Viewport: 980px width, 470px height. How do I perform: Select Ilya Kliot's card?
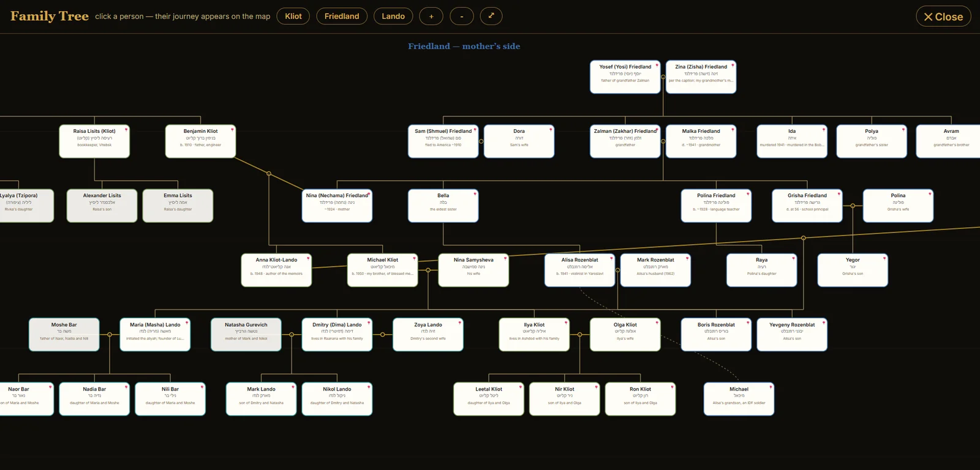(x=534, y=335)
